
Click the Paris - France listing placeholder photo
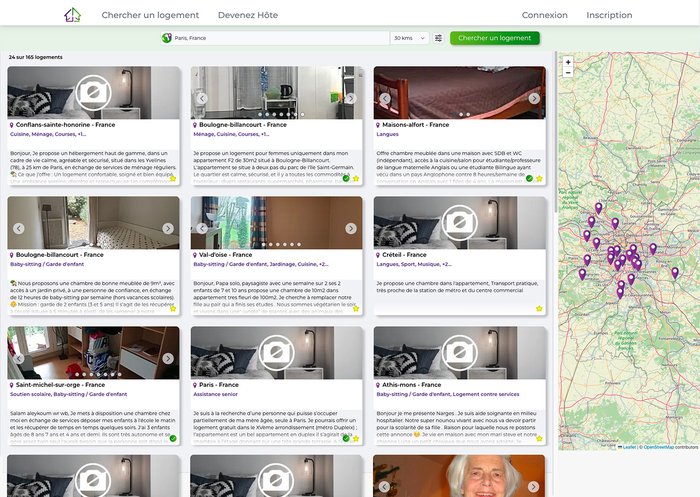point(276,353)
